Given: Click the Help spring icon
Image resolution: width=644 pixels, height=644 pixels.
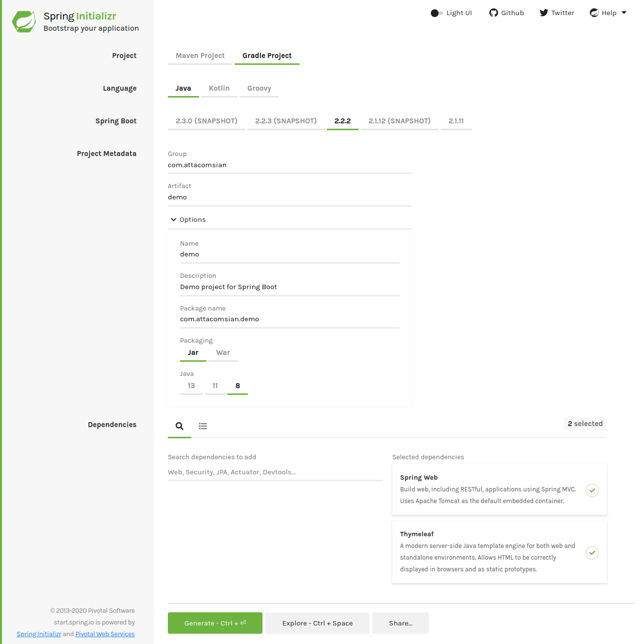Looking at the screenshot, I should tap(594, 13).
